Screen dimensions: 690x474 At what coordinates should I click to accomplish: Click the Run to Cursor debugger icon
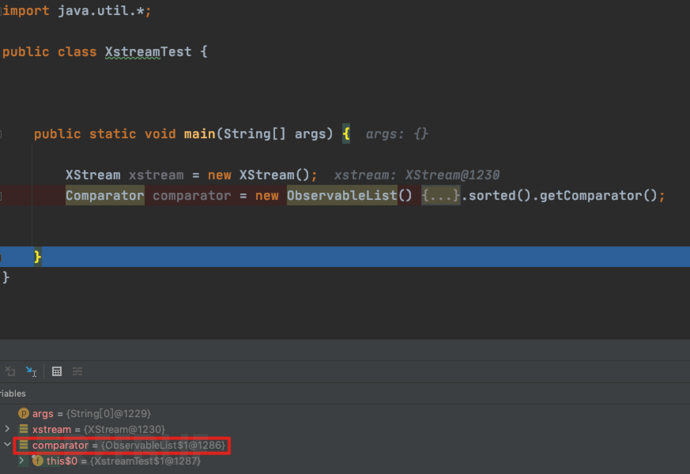31,371
